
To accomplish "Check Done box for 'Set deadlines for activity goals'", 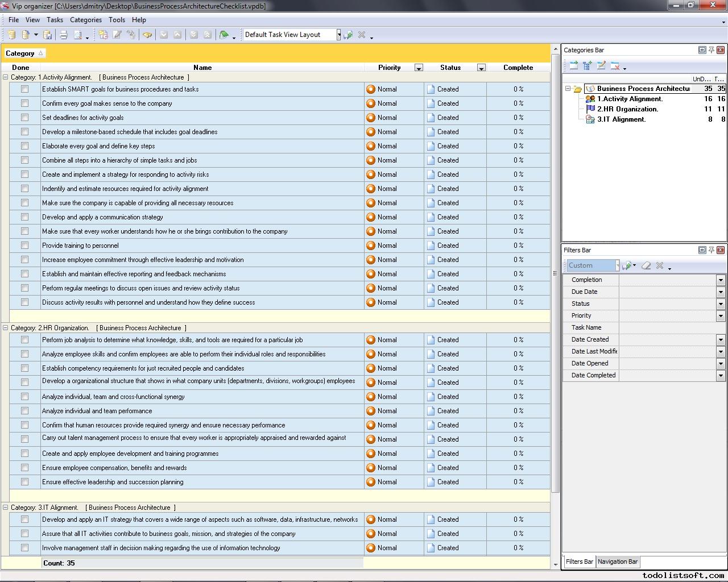I will pos(24,118).
